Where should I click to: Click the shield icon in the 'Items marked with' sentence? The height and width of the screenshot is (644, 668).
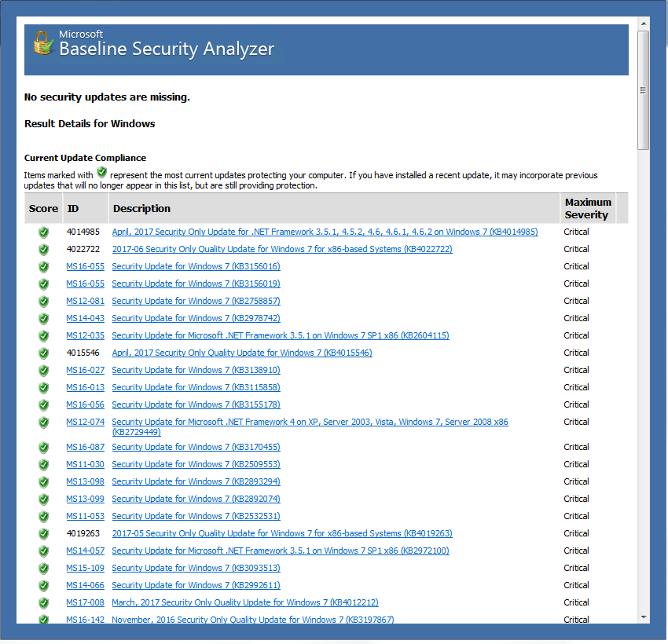pyautogui.click(x=101, y=173)
